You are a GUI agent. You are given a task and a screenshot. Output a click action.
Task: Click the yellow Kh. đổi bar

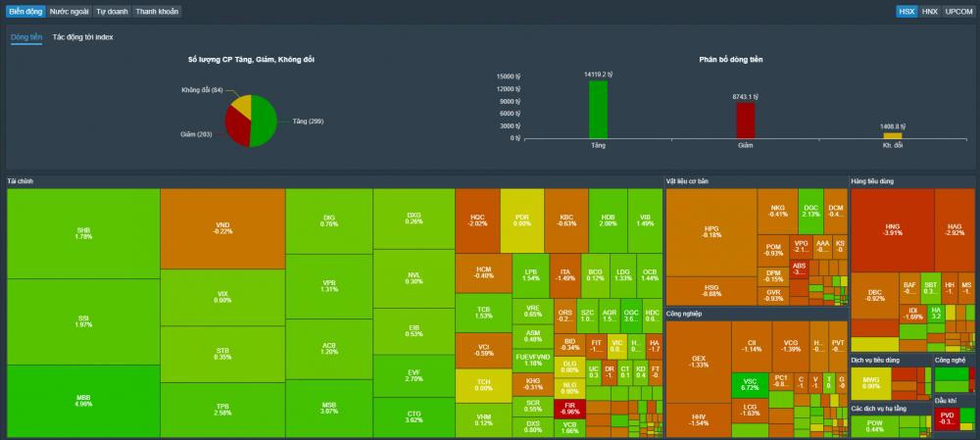tap(893, 135)
